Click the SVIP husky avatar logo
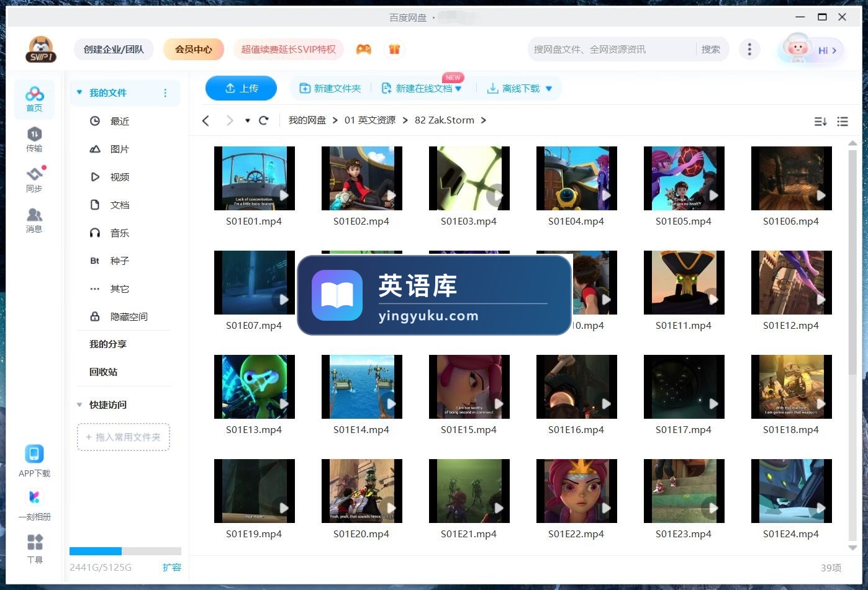Image resolution: width=868 pixels, height=590 pixels. (x=41, y=49)
